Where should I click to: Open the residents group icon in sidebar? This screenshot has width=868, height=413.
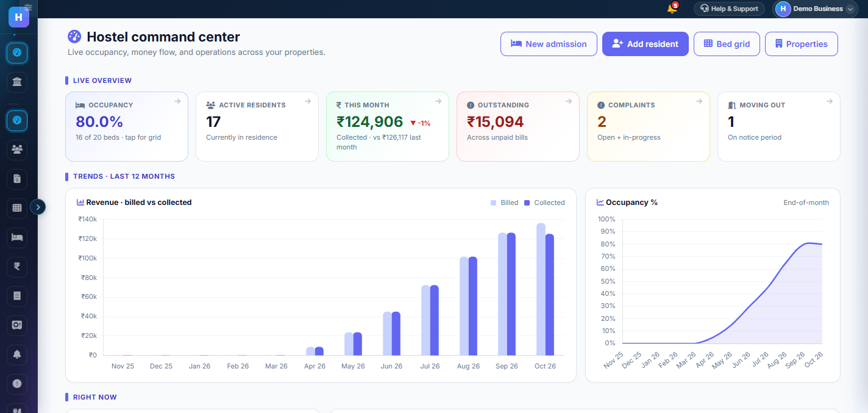click(x=17, y=148)
